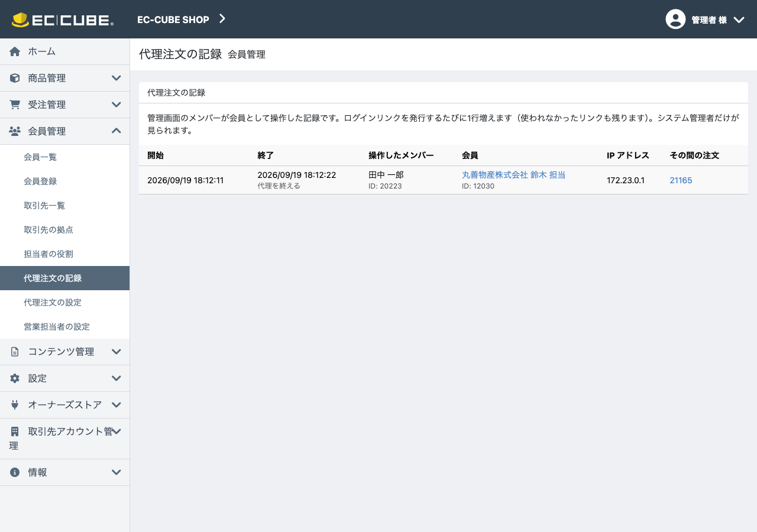This screenshot has width=757, height=532.
Task: Click the people icon for 会員管理
Action: tap(15, 131)
